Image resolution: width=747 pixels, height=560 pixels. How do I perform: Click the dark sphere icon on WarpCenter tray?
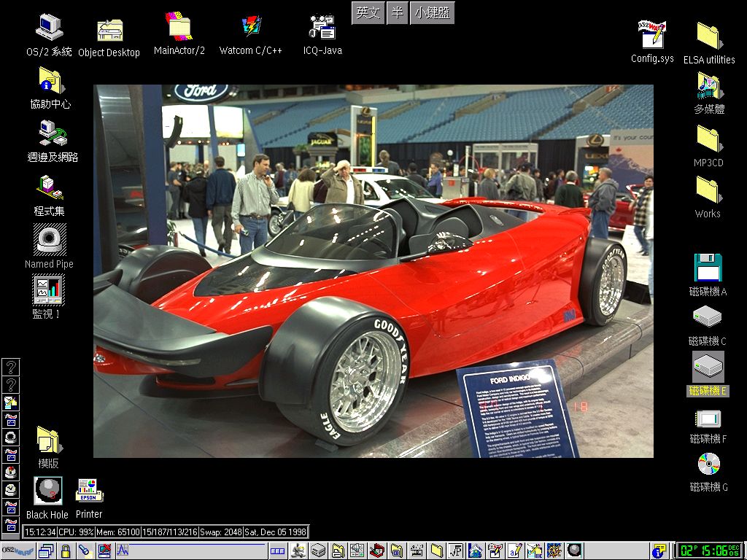[575, 551]
